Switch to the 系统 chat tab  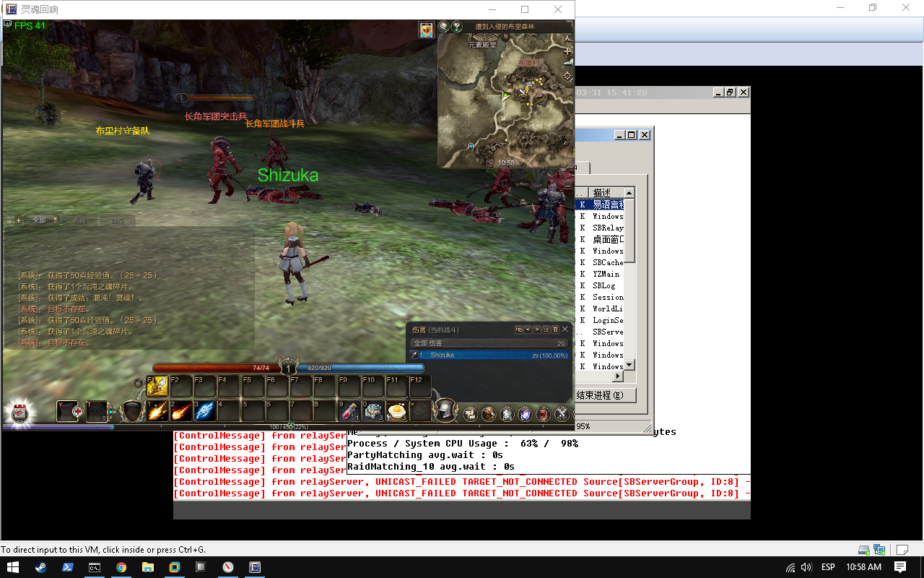point(80,221)
